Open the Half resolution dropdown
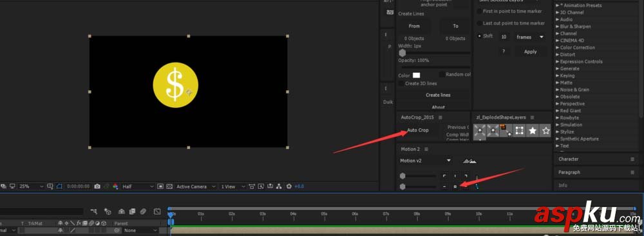The width and height of the screenshot is (644, 236). pyautogui.click(x=138, y=186)
